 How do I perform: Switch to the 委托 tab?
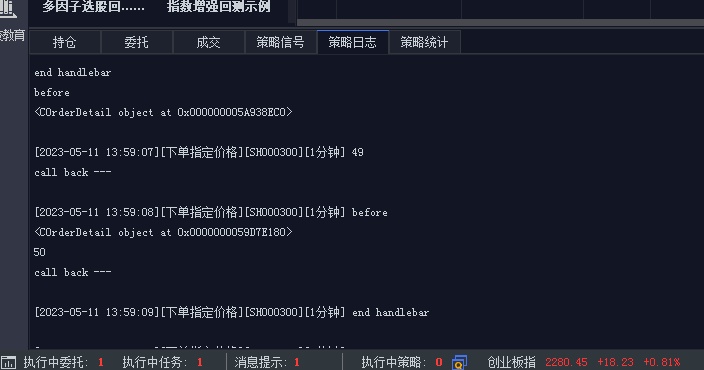[x=136, y=42]
